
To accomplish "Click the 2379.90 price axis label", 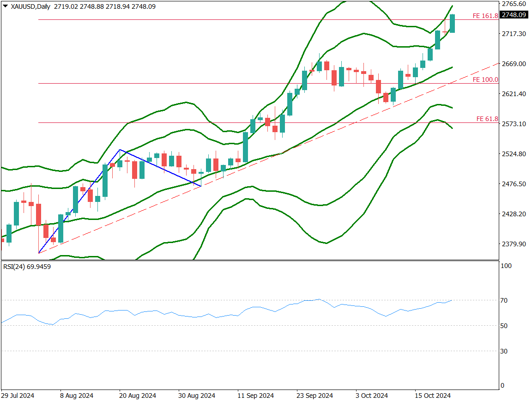I will click(x=514, y=244).
